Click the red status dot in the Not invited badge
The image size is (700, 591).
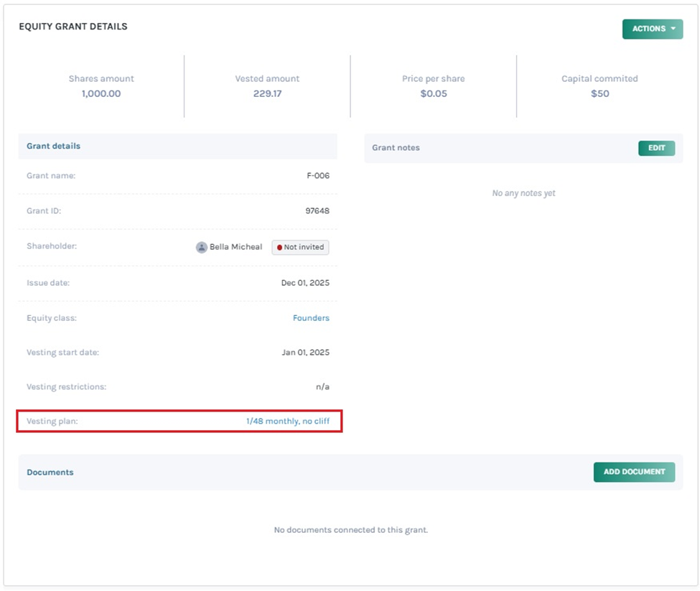click(279, 247)
